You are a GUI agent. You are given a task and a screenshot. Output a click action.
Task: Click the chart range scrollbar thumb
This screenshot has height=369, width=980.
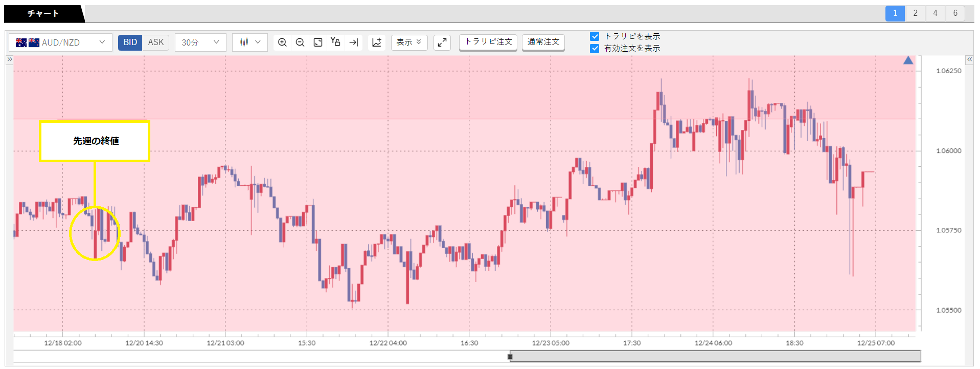pyautogui.click(x=715, y=356)
